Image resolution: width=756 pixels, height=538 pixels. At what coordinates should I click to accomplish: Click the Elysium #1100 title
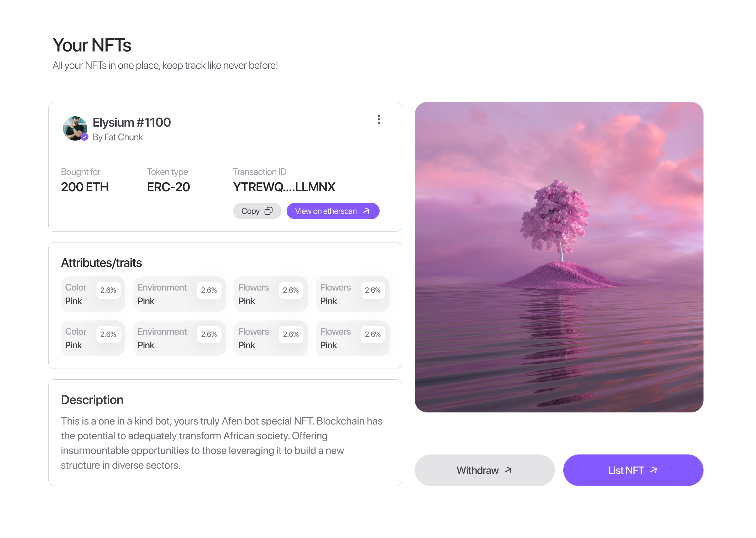pos(132,123)
